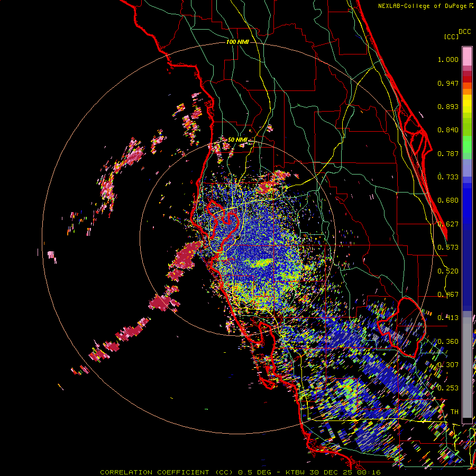476x476 pixels.
Task: Pick the 0.893 legend value
Action: click(448, 106)
